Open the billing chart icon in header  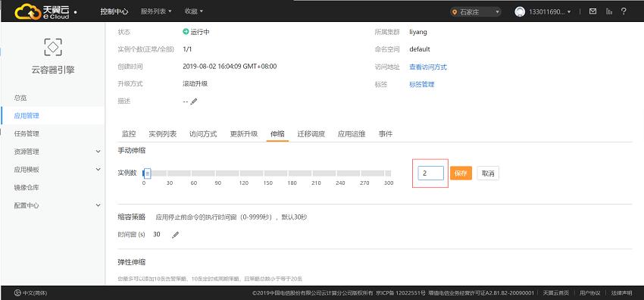coord(609,11)
